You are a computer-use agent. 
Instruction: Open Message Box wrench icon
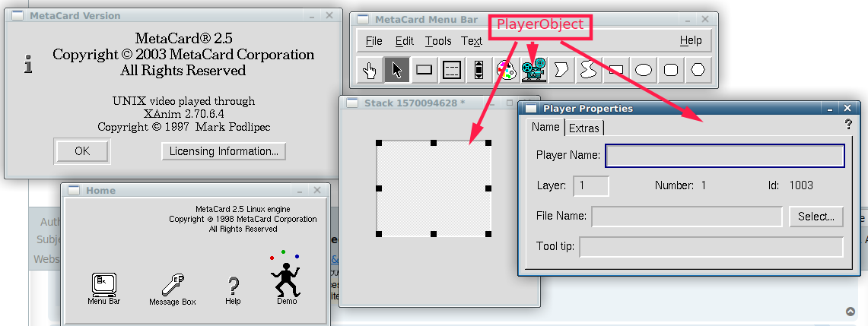173,290
